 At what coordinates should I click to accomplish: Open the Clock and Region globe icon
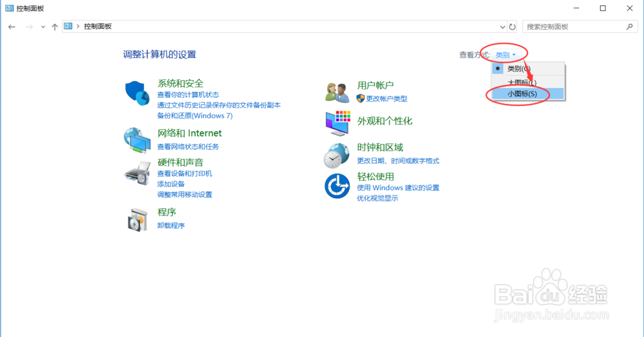337,156
